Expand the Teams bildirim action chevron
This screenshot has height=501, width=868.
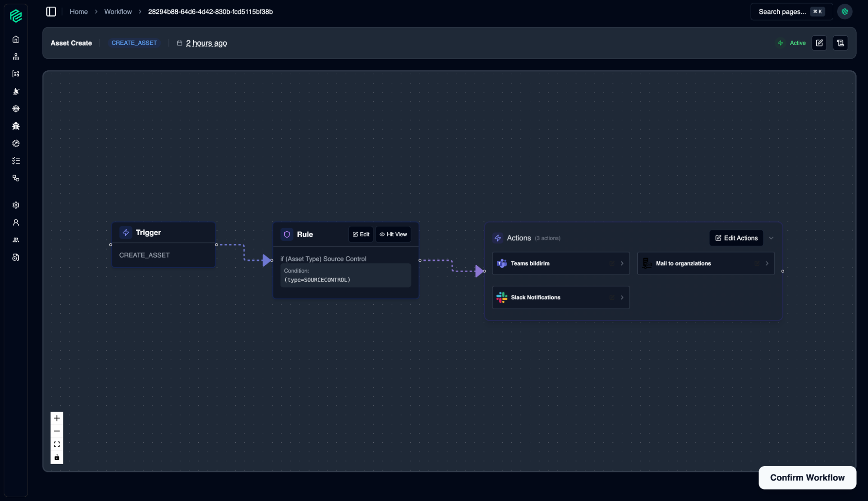(622, 263)
